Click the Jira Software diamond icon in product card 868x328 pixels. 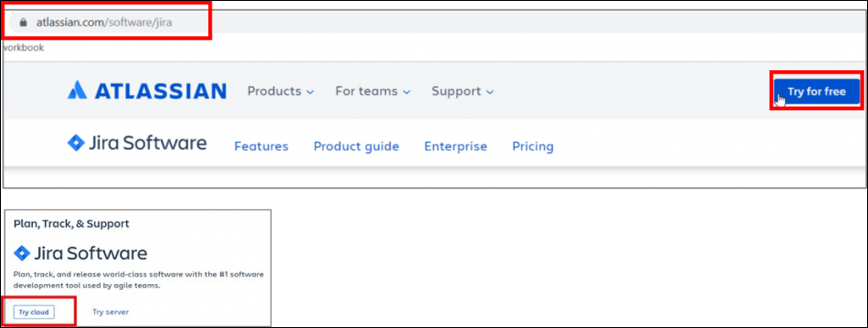tap(22, 254)
